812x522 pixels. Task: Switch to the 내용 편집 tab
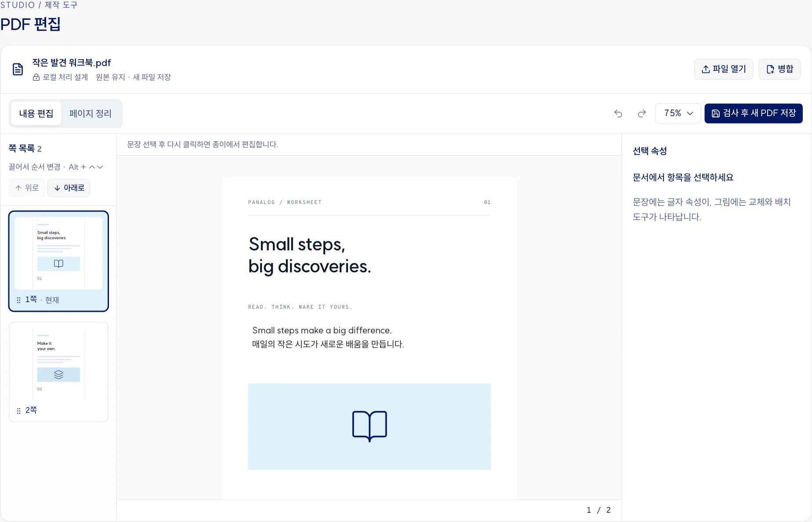pyautogui.click(x=36, y=113)
